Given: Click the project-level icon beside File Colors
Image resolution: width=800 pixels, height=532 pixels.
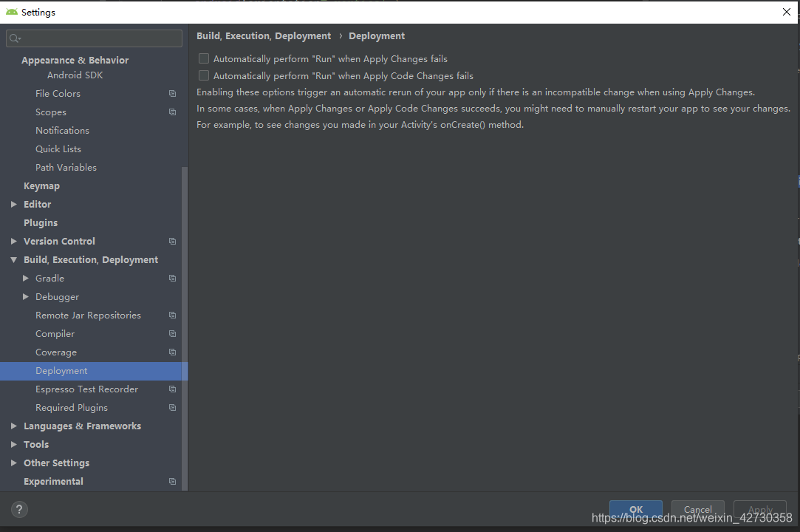Looking at the screenshot, I should coord(172,93).
